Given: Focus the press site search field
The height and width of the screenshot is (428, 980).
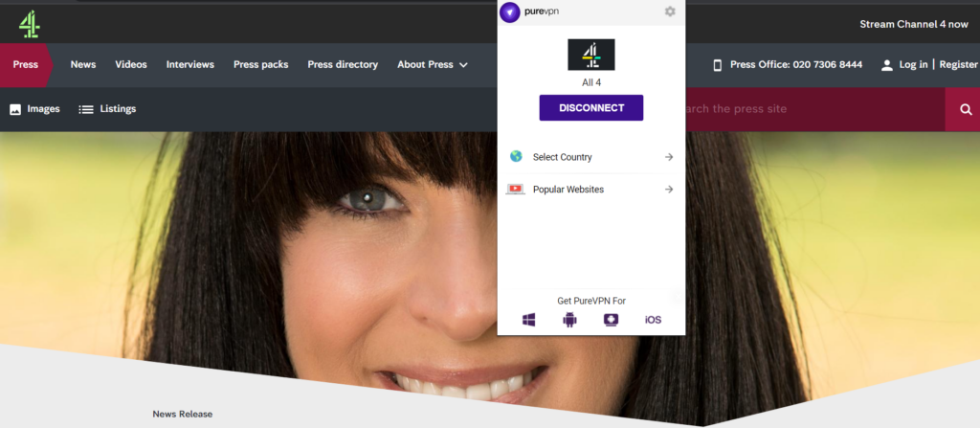Looking at the screenshot, I should pyautogui.click(x=815, y=109).
